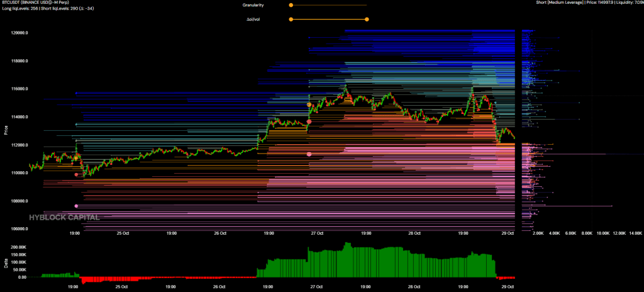Click the large pink marker below 112000

click(x=309, y=154)
